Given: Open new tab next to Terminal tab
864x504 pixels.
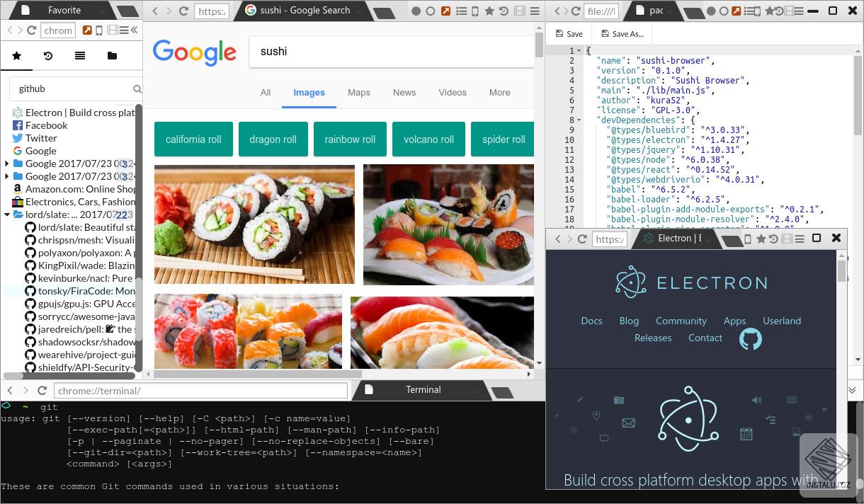Looking at the screenshot, I should click(501, 392).
